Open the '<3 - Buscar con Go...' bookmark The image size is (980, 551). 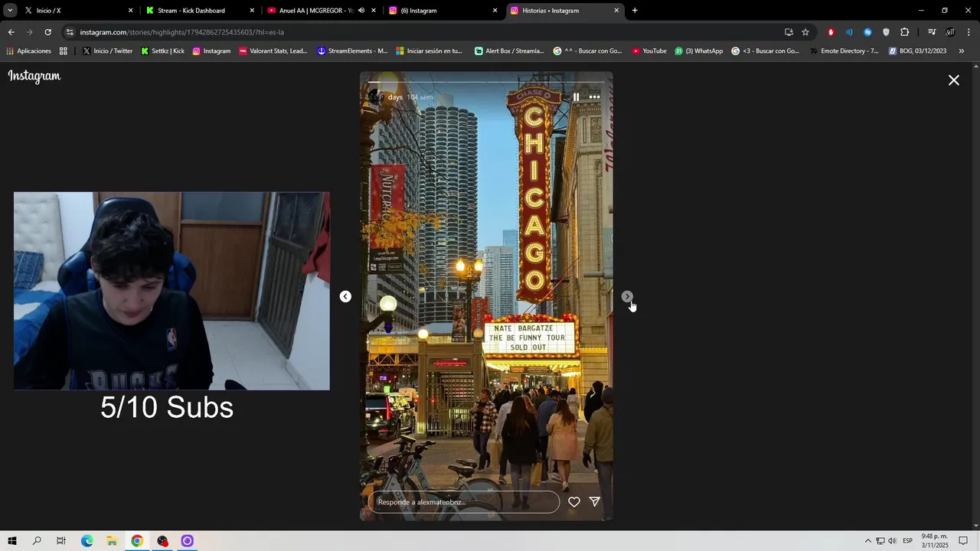click(766, 51)
